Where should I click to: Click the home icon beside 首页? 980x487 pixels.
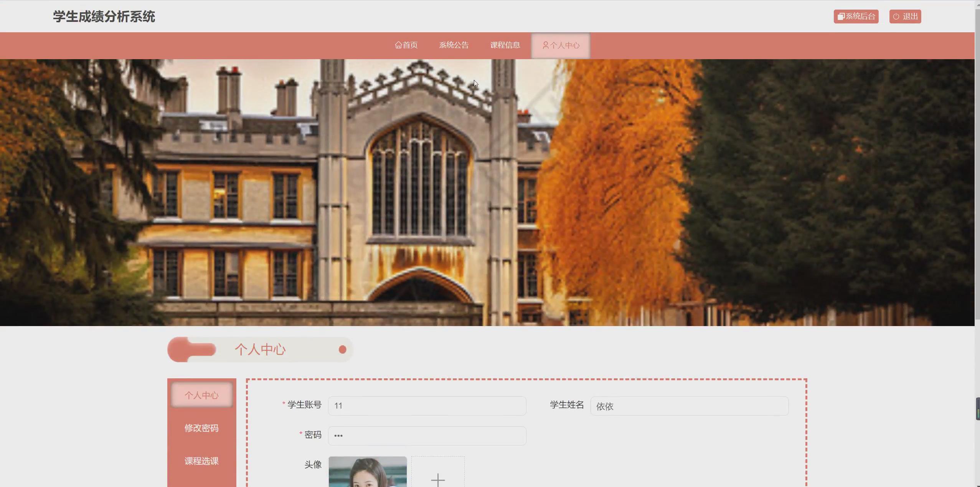point(398,45)
